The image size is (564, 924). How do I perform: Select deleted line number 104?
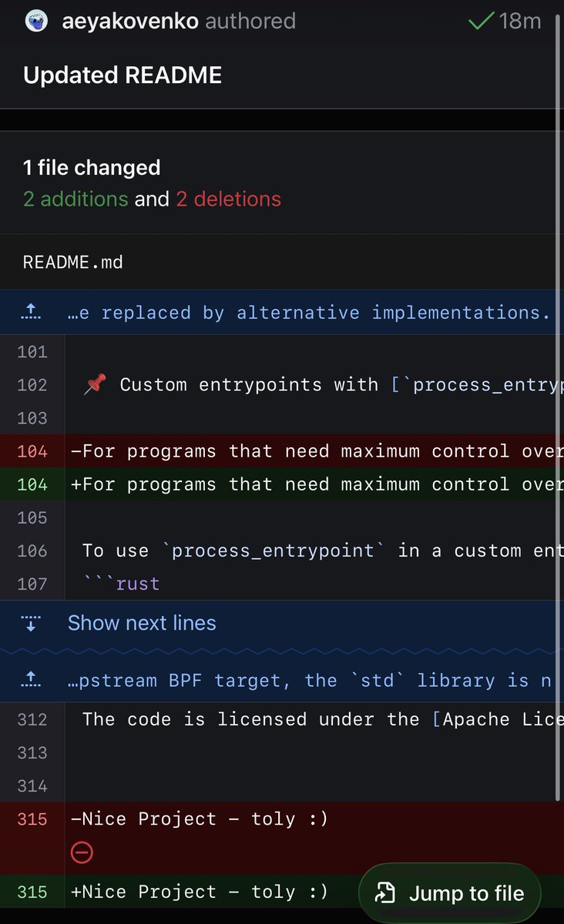click(x=32, y=450)
